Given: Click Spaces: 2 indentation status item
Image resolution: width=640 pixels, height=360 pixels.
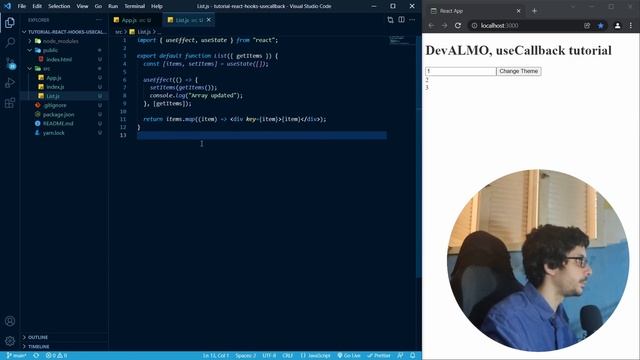Looking at the screenshot, I should 246,356.
